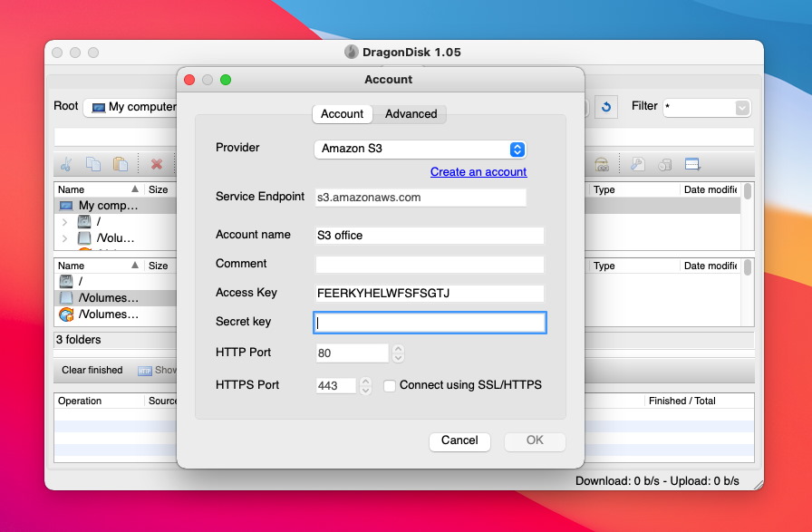Click the DragonDisk flame icon in title
This screenshot has width=812, height=532.
[351, 52]
